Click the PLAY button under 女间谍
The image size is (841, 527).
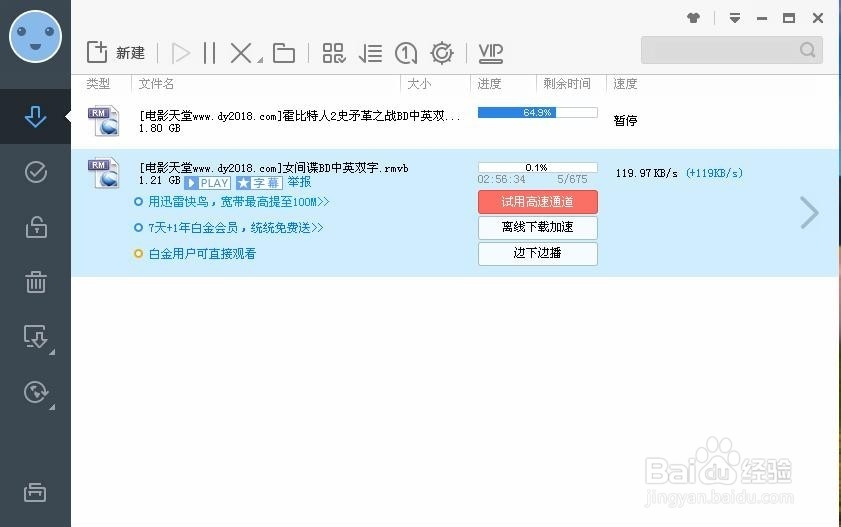207,183
